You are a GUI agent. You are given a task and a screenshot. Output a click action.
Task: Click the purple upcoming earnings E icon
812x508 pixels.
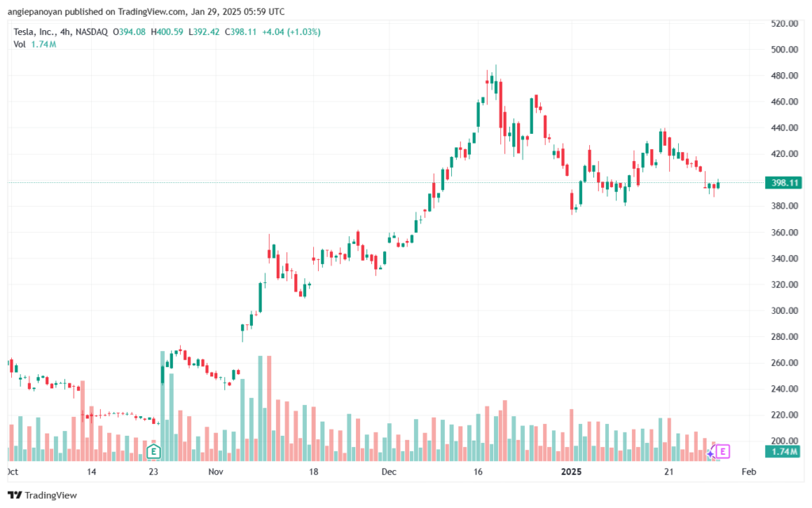click(722, 452)
